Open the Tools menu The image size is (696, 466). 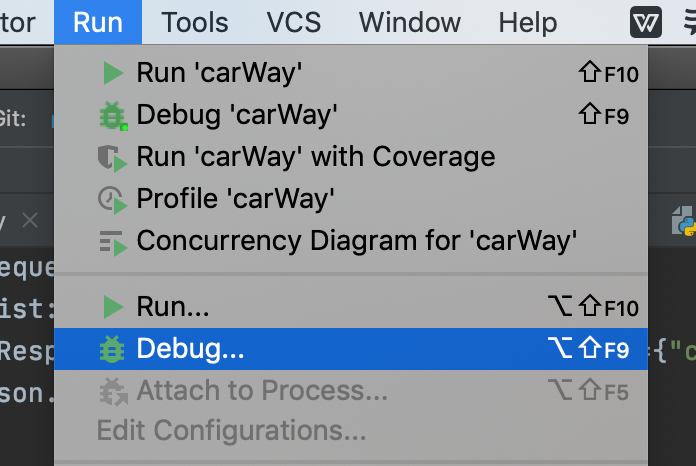pyautogui.click(x=194, y=22)
